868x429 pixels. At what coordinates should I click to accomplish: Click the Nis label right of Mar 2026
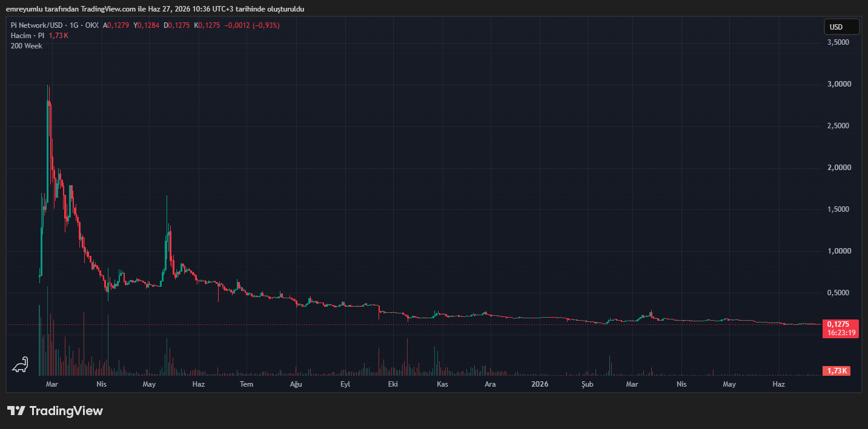coord(681,384)
